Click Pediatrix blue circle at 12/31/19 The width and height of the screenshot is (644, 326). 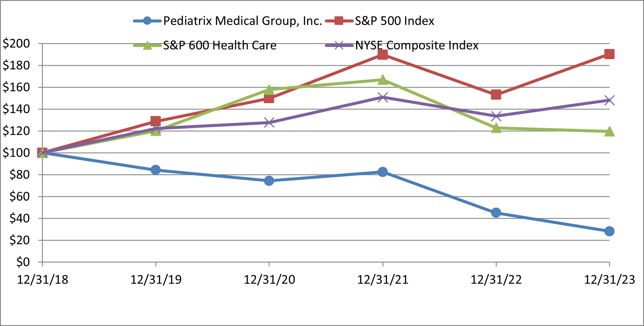tap(156, 170)
